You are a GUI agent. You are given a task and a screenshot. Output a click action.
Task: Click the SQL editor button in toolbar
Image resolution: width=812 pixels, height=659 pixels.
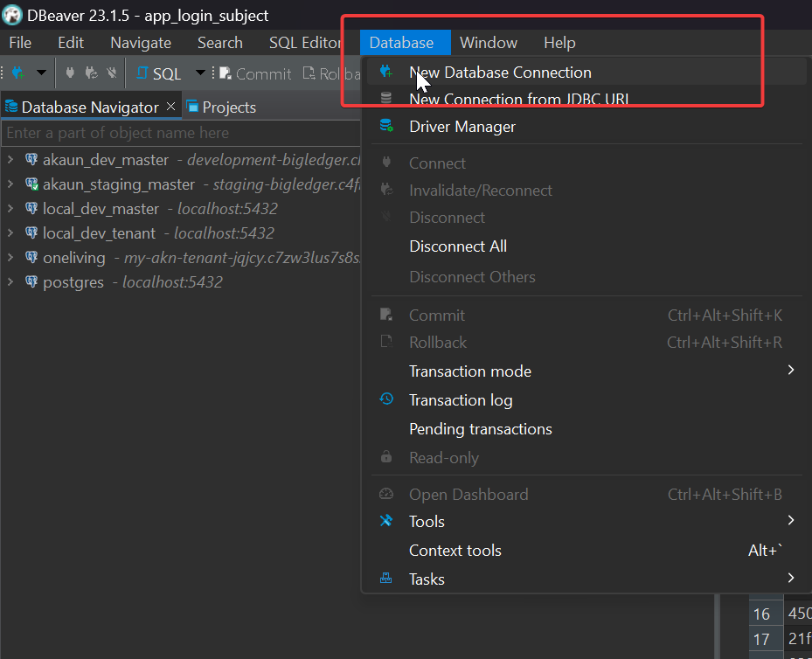(x=159, y=73)
